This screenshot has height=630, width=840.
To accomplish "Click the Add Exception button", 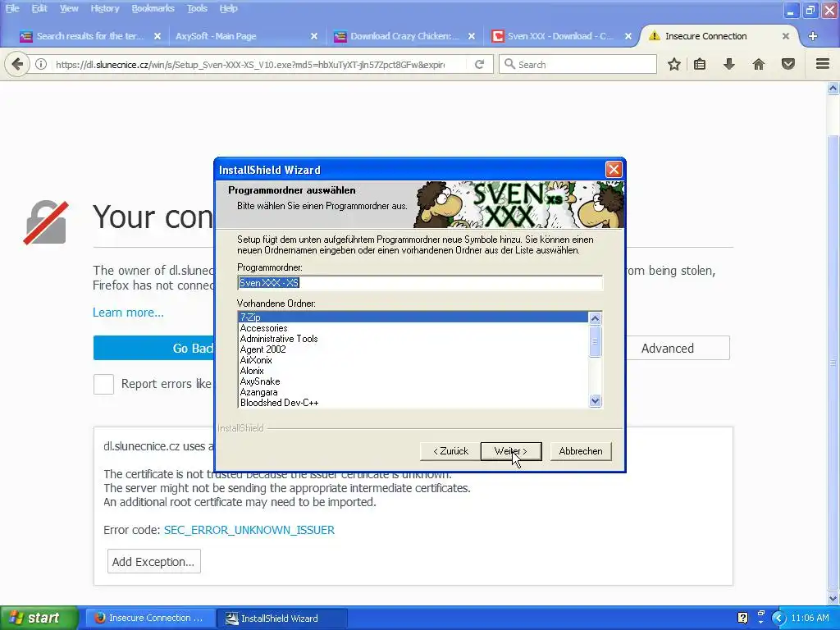I will (153, 561).
